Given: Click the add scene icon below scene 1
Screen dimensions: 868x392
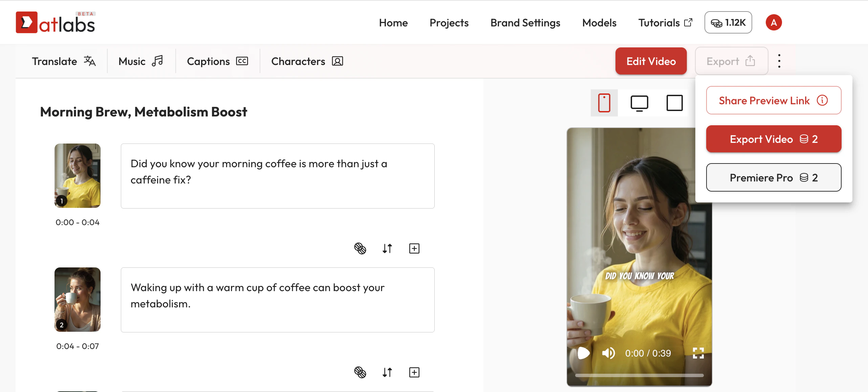Looking at the screenshot, I should point(414,248).
